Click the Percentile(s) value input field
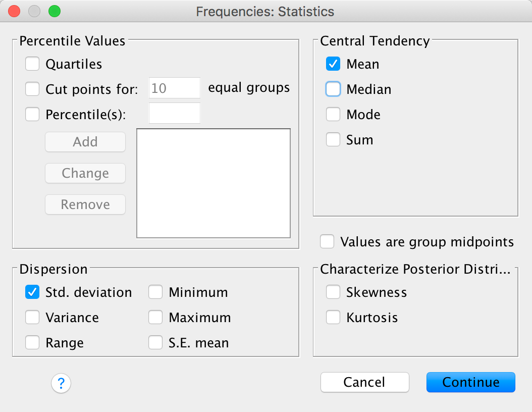The image size is (532, 412). 175,114
